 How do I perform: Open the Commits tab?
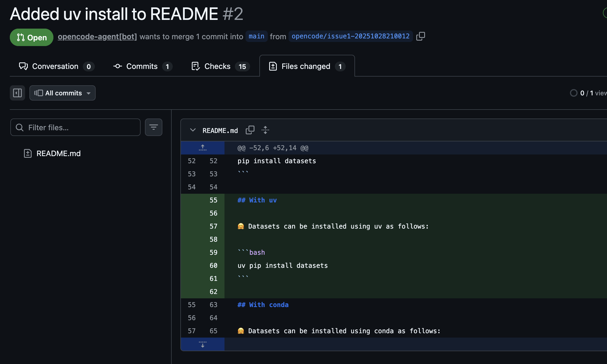(142, 66)
